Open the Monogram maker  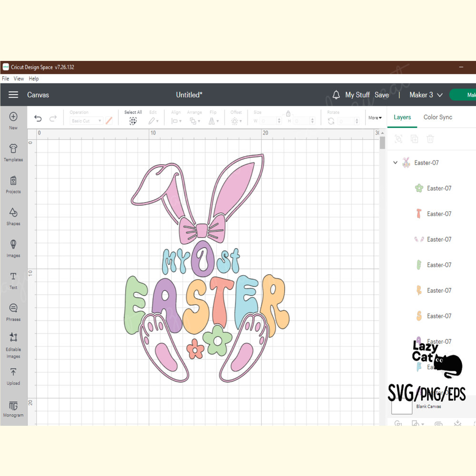(13, 408)
